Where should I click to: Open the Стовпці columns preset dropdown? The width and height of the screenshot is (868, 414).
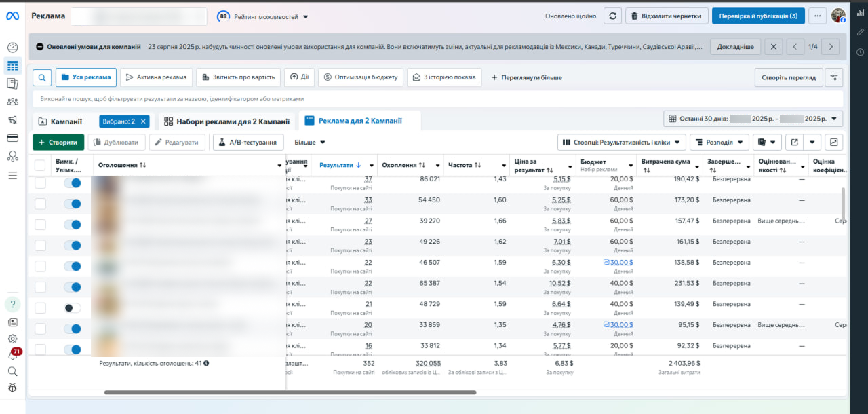coord(621,143)
